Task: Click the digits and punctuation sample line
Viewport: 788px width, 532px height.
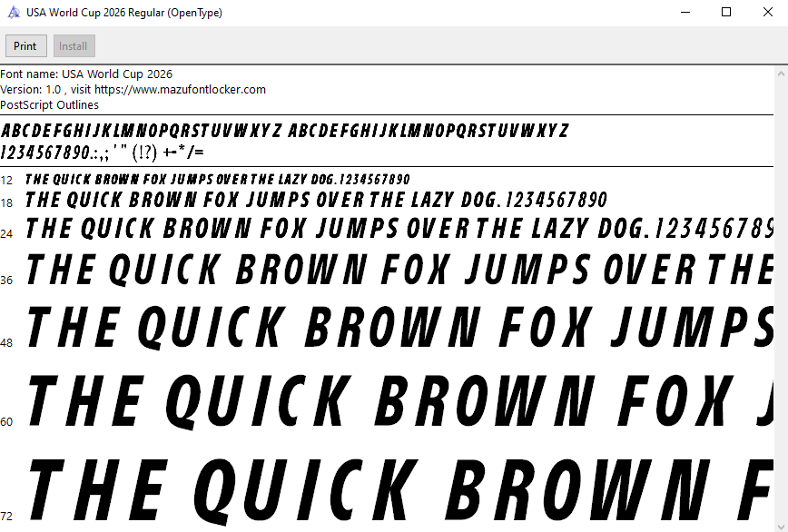Action: point(103,152)
